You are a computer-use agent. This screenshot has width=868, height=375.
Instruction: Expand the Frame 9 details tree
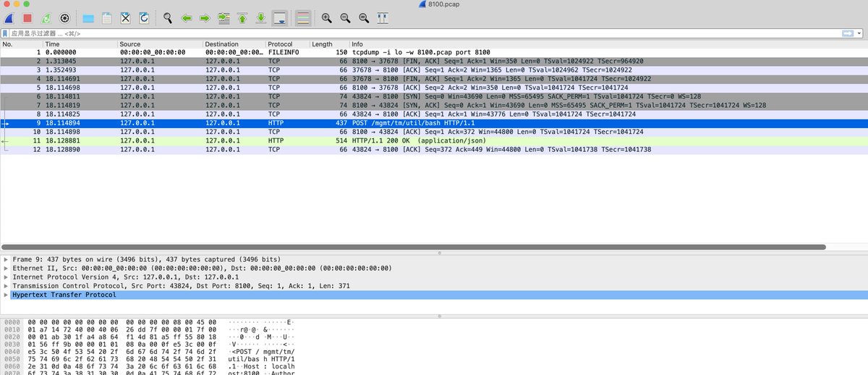click(6, 259)
